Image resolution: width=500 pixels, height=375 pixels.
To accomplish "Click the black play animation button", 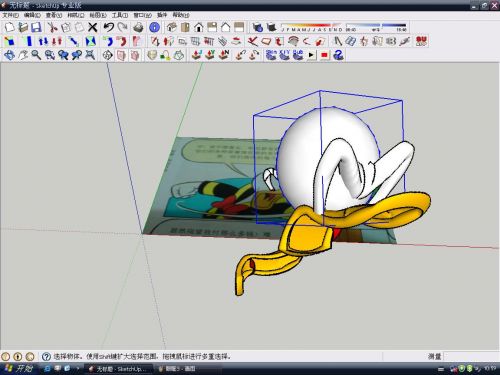I will [311, 55].
